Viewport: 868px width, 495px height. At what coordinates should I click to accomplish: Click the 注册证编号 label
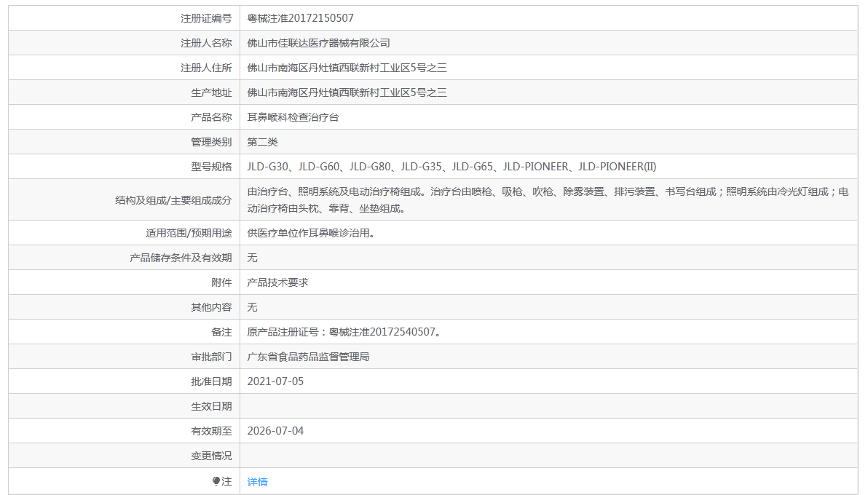[x=206, y=18]
